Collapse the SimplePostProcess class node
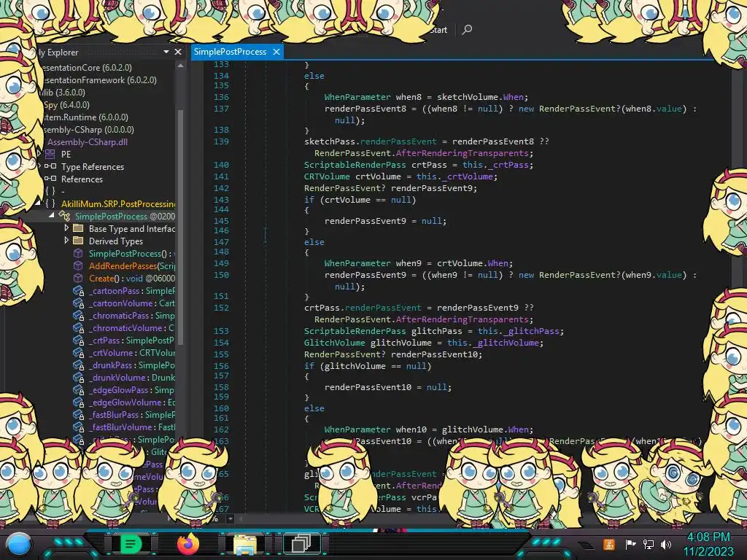 coord(52,215)
